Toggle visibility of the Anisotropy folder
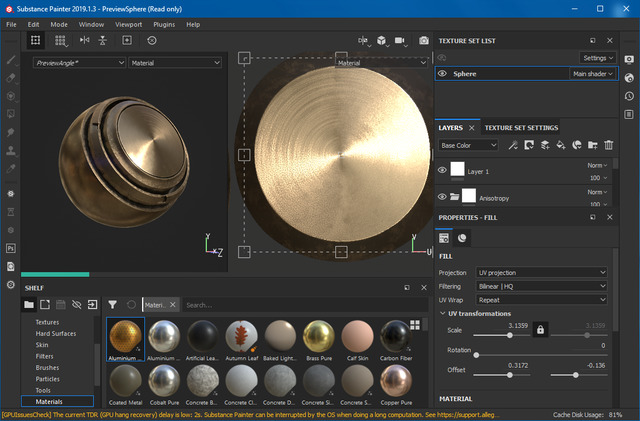Image resolution: width=640 pixels, height=421 pixels. click(x=442, y=197)
